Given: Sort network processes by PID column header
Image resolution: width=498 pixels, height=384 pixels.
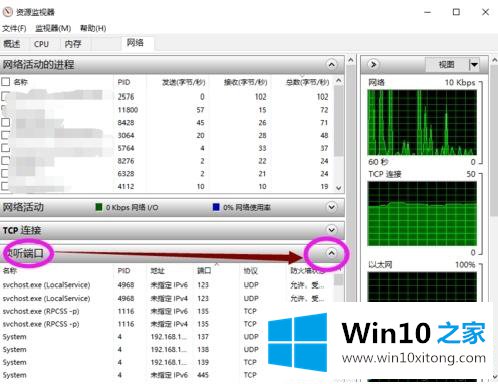Looking at the screenshot, I should point(124,82).
